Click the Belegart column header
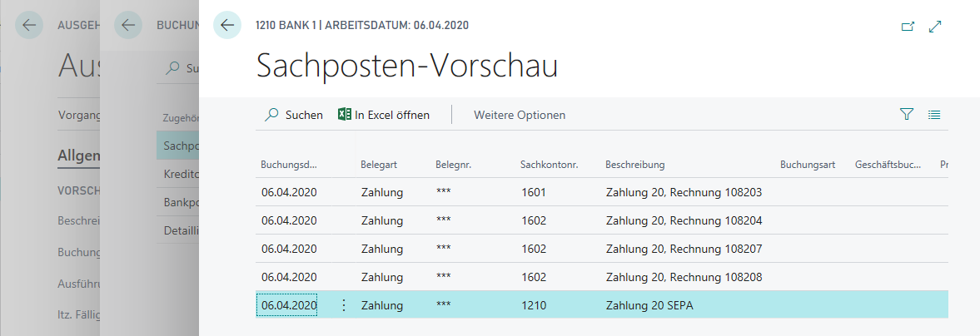Image resolution: width=980 pixels, height=336 pixels. 379,165
